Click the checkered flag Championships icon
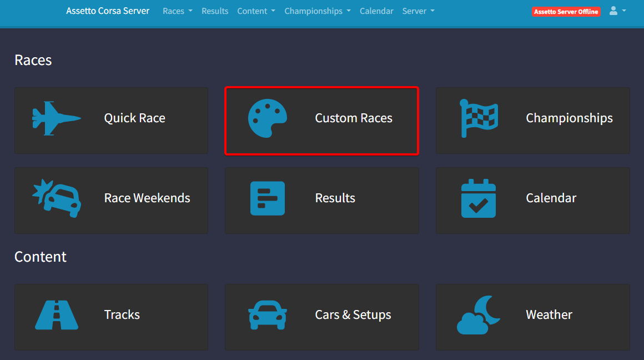 click(479, 118)
